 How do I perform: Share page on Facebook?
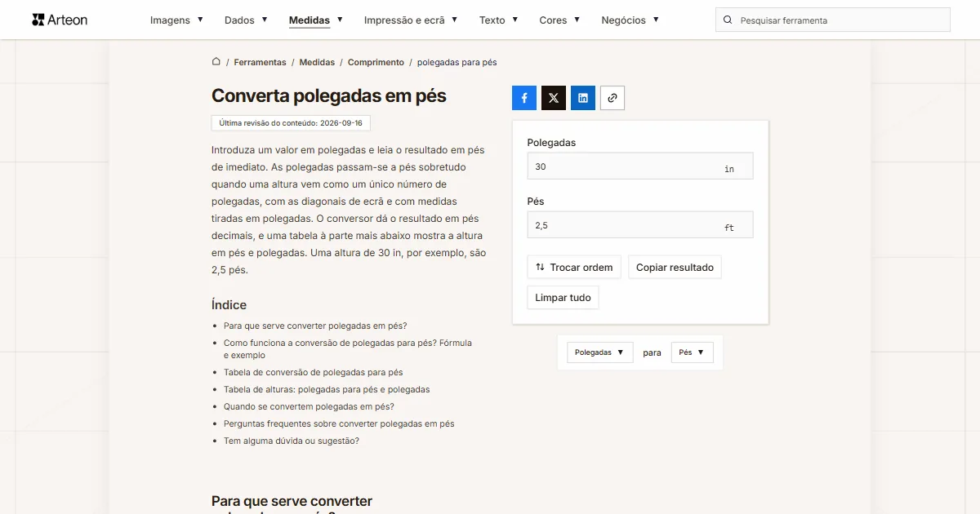point(524,98)
